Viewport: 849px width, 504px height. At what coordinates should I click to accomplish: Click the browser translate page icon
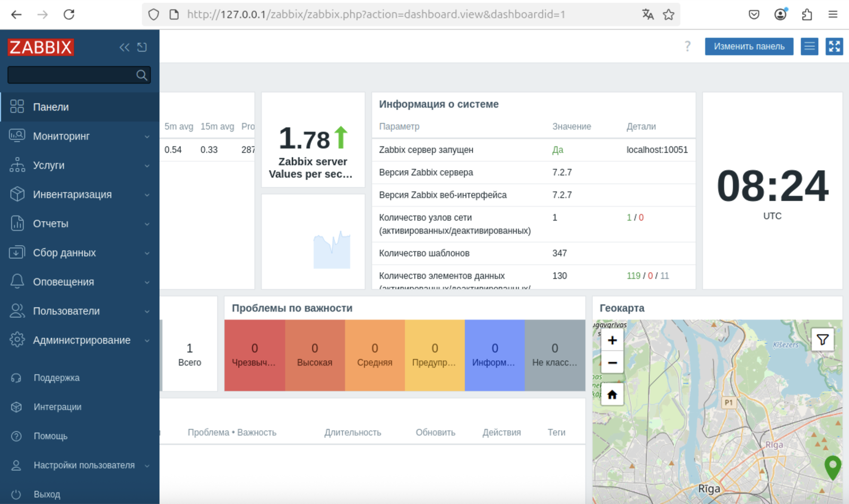647,14
